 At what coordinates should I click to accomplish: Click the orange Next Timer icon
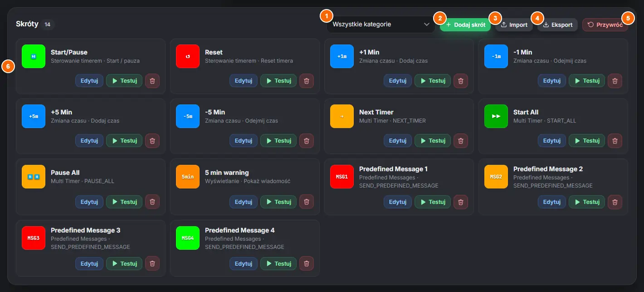click(x=342, y=116)
